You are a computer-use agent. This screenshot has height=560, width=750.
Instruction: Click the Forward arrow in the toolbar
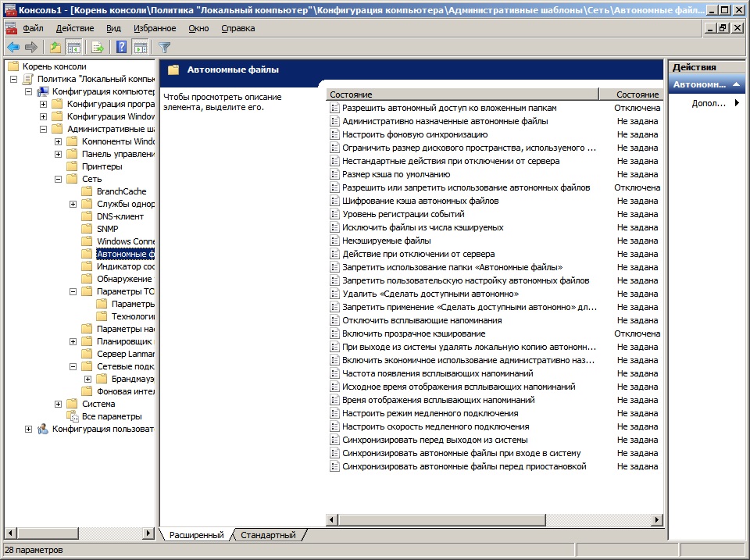click(x=31, y=47)
